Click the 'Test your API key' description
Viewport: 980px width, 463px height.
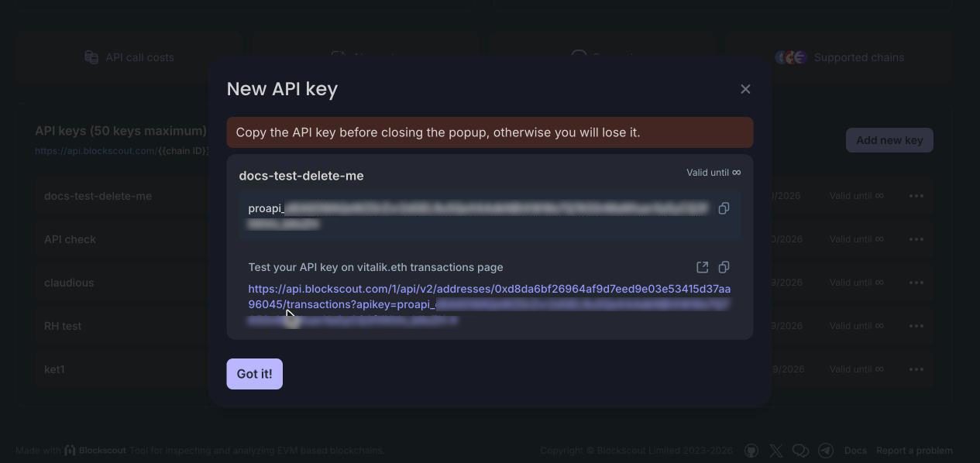coord(376,267)
